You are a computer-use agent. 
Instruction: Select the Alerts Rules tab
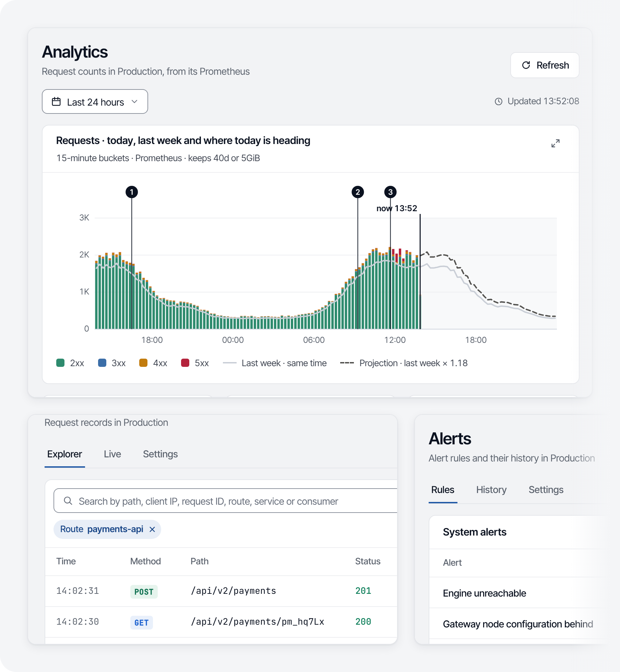(x=443, y=490)
